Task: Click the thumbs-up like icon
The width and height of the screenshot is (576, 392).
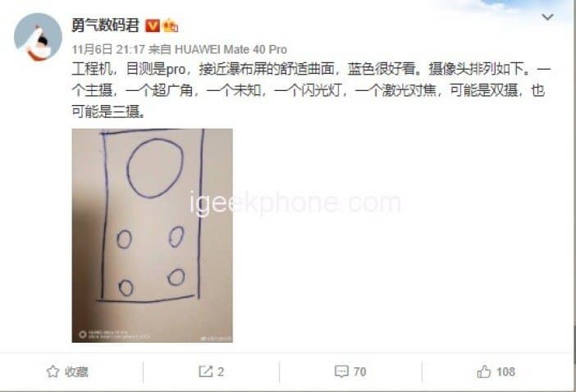Action: (484, 371)
